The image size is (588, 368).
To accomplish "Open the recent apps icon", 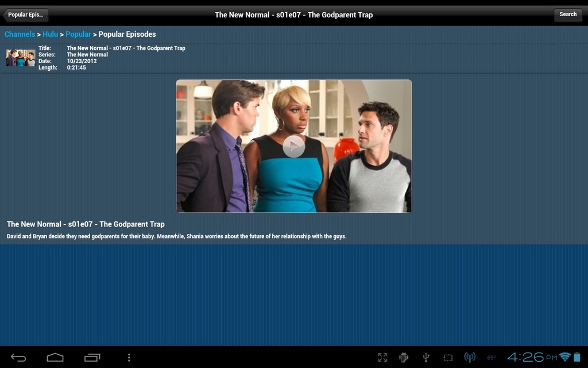I will pyautogui.click(x=92, y=358).
